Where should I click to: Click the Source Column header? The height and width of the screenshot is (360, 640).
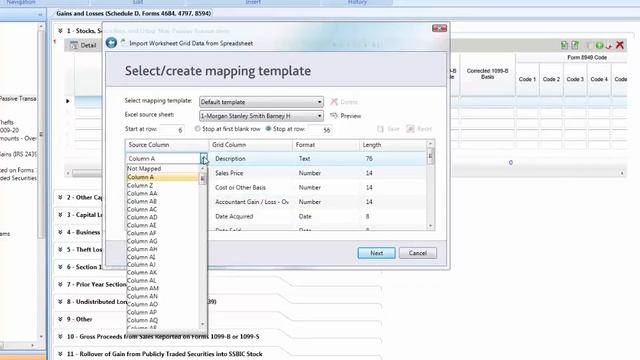[167, 145]
